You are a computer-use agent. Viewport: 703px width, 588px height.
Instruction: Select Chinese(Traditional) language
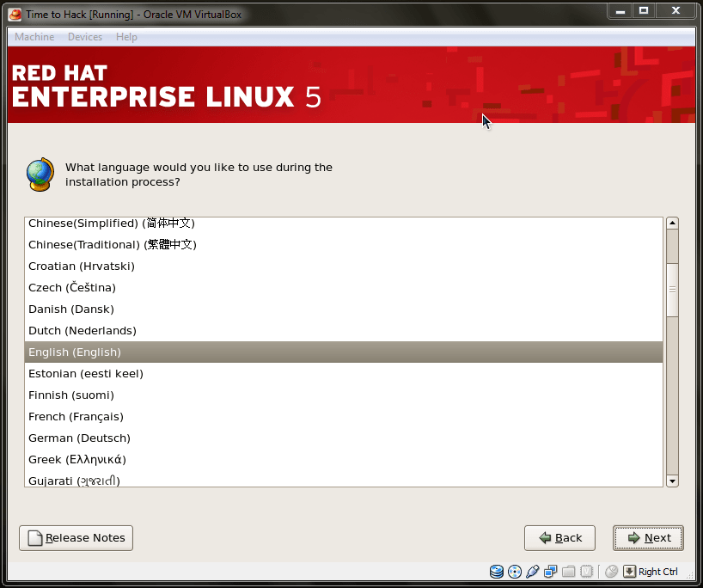point(344,244)
